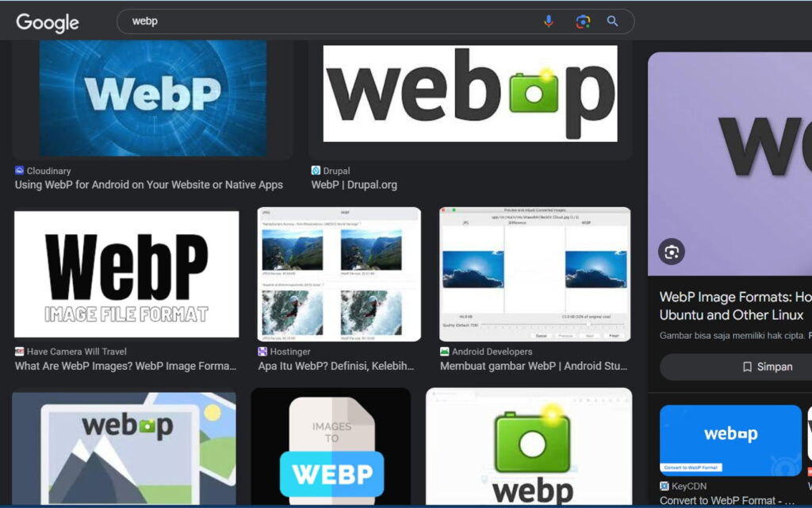Open 'What Are WebP Images?' result link

pyautogui.click(x=125, y=366)
